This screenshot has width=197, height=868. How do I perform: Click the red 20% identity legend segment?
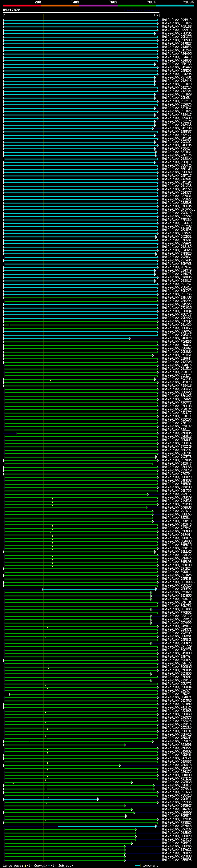(22, 6)
